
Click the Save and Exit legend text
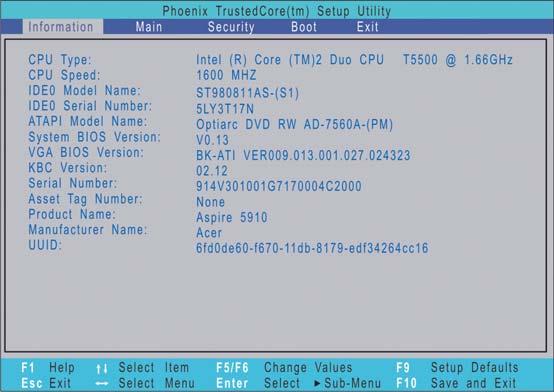[473, 383]
